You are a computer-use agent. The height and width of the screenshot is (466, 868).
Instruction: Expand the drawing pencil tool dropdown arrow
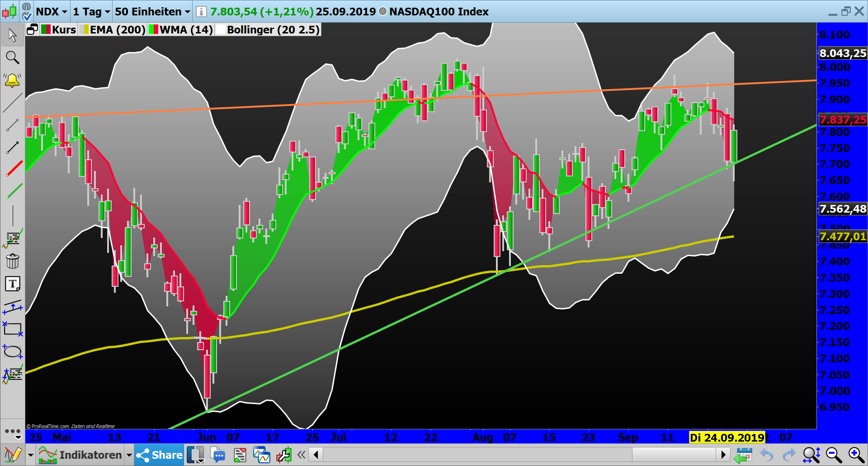click(x=31, y=455)
